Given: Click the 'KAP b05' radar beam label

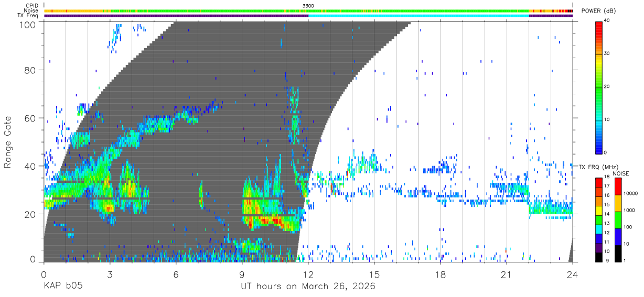Looking at the screenshot, I should (62, 287).
